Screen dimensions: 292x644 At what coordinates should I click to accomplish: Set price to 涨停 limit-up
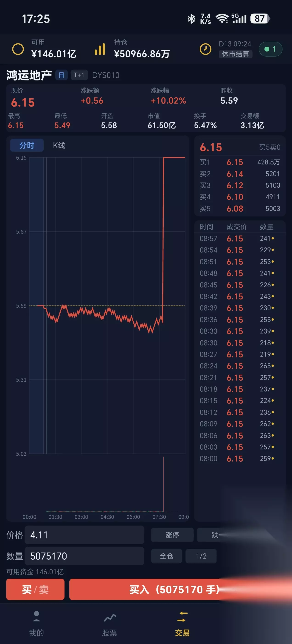pos(172,535)
